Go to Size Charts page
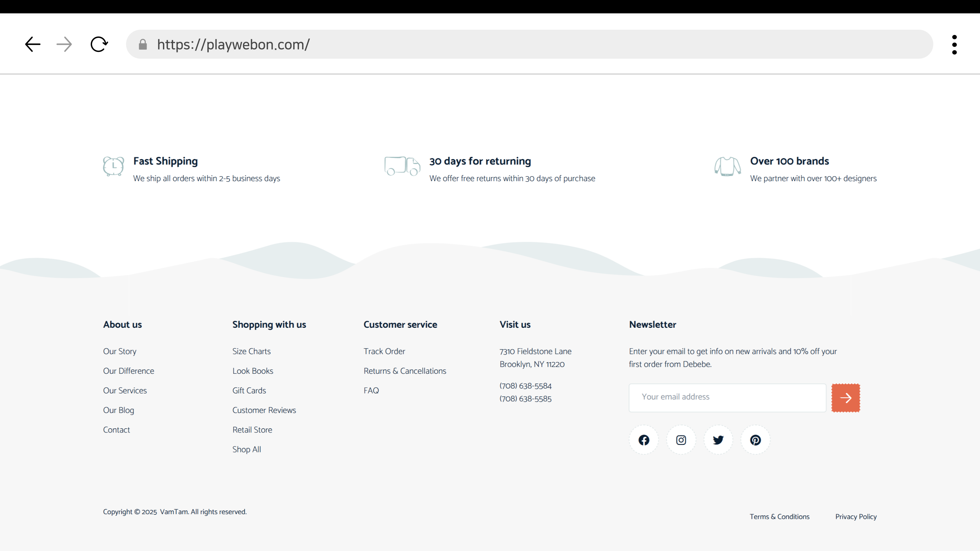 251,351
